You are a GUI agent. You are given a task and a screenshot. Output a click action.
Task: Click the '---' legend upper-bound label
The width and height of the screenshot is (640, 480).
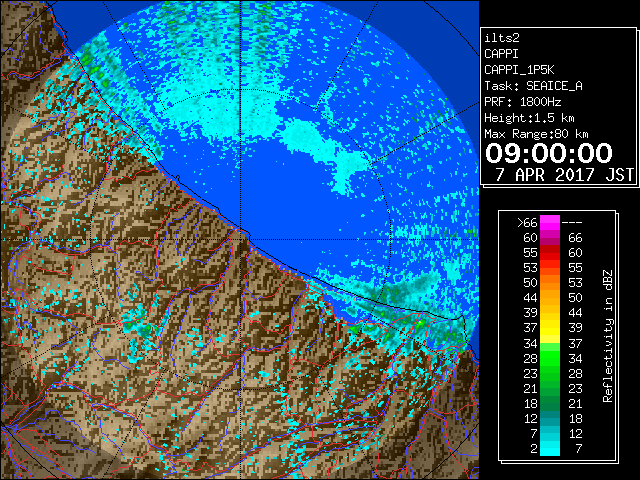(572, 222)
